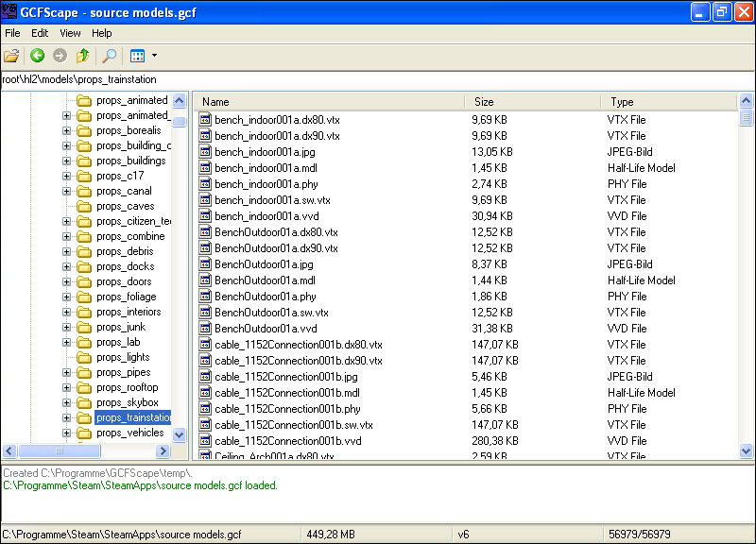756x544 pixels.
Task: Select the props_interiors folder
Action: click(129, 312)
